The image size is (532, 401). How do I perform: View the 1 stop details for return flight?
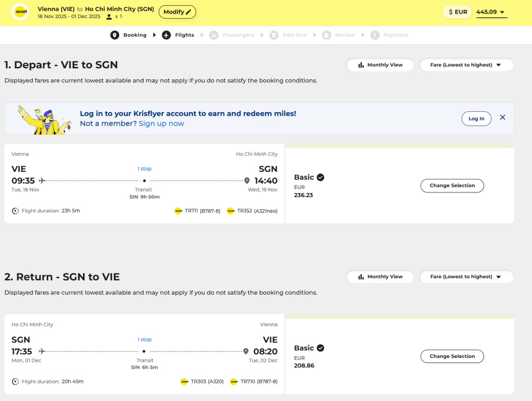145,339
